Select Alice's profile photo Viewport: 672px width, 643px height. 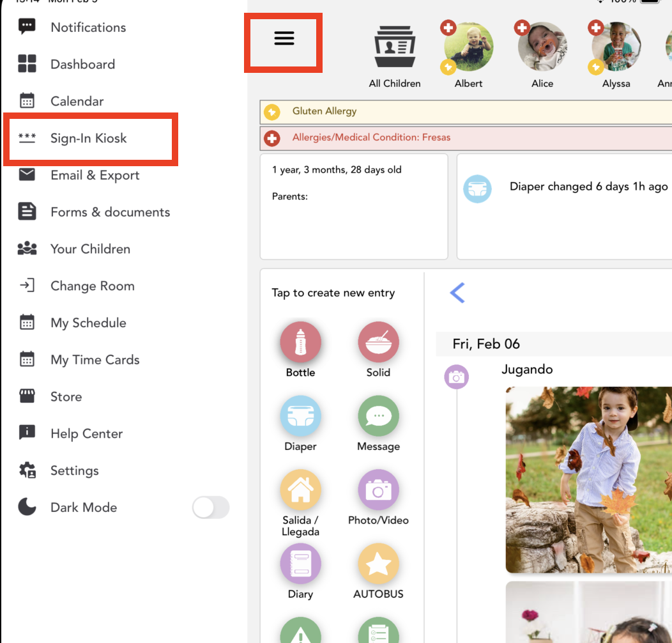pos(542,47)
